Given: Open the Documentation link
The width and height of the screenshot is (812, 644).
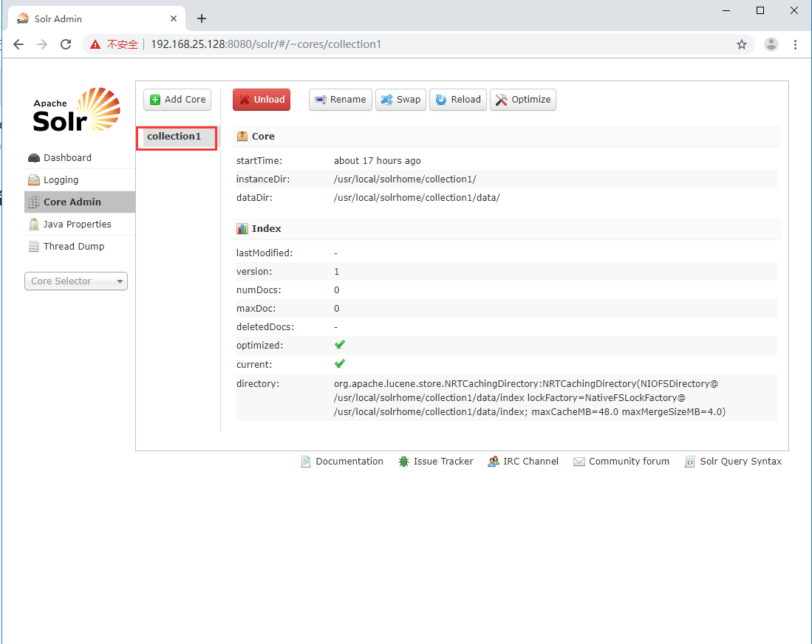Looking at the screenshot, I should coord(349,462).
